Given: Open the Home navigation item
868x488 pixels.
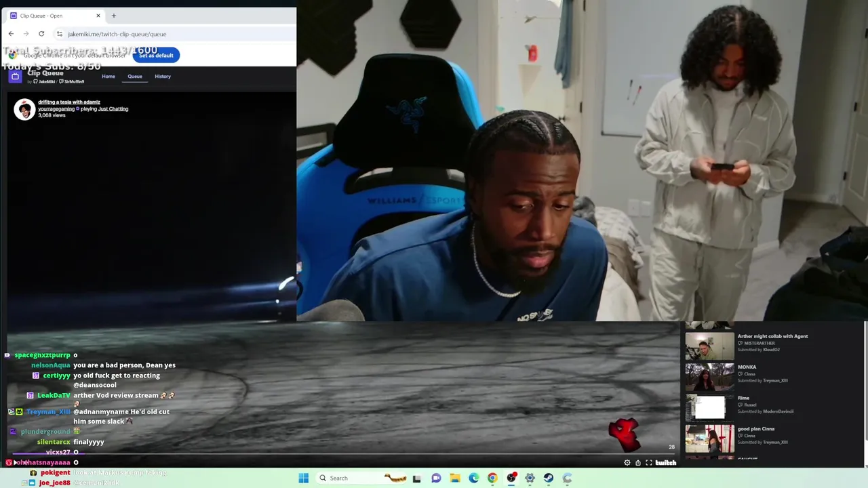Looking at the screenshot, I should click(x=108, y=77).
